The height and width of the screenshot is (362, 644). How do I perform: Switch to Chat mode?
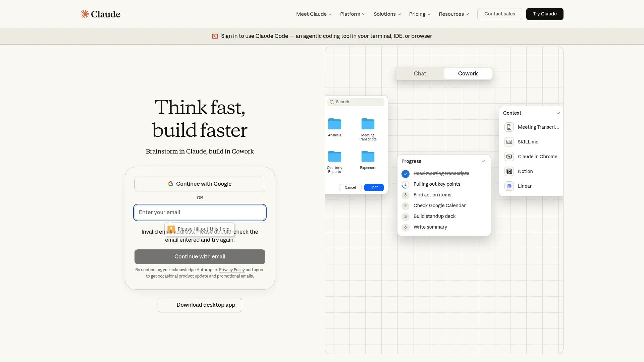click(x=420, y=73)
